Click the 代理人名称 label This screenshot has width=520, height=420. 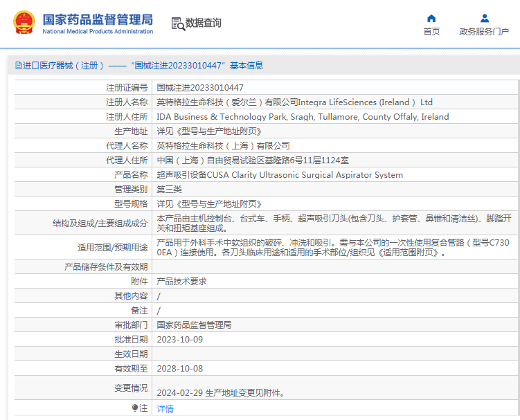coord(127,146)
